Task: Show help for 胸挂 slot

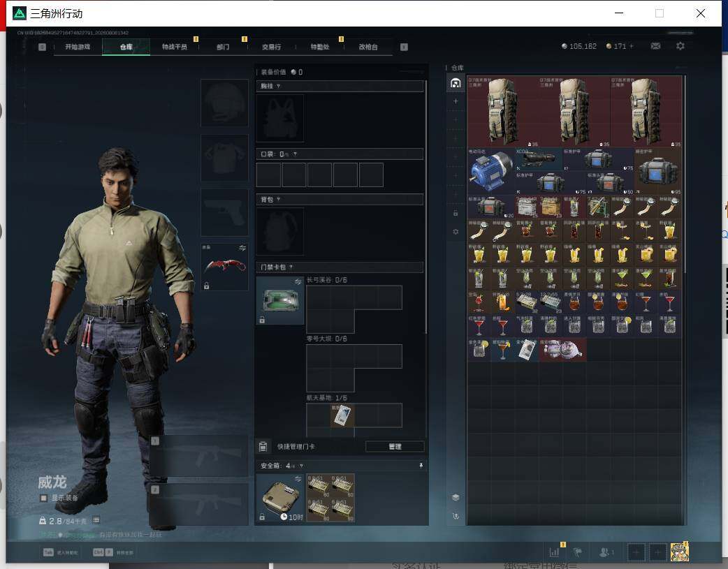Action: pos(278,87)
